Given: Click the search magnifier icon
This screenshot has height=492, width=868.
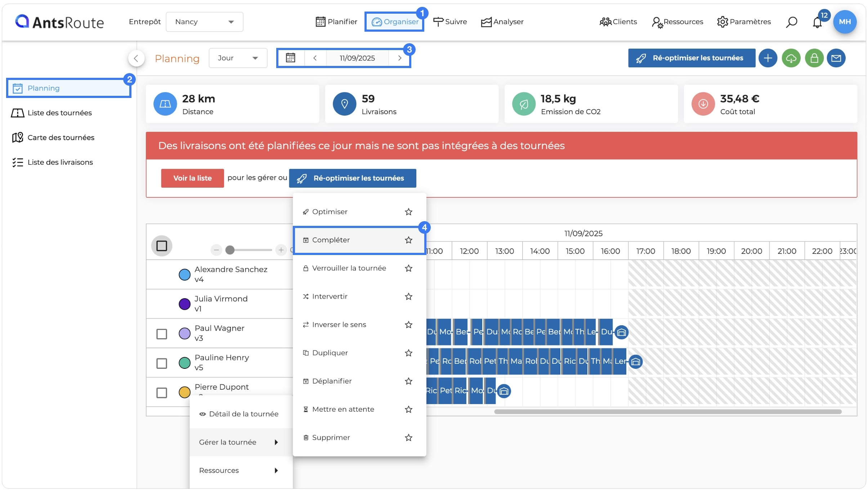Looking at the screenshot, I should (791, 22).
